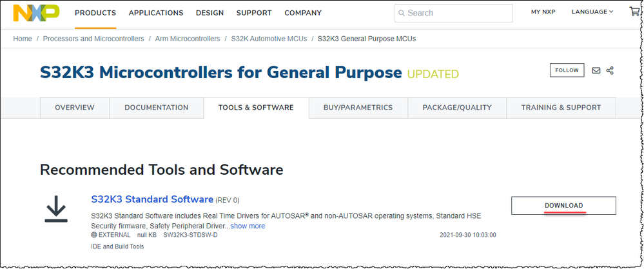Click the 2021-09-30 10:03:00 timestamp
Screen dimensions: 644x269
(468, 235)
